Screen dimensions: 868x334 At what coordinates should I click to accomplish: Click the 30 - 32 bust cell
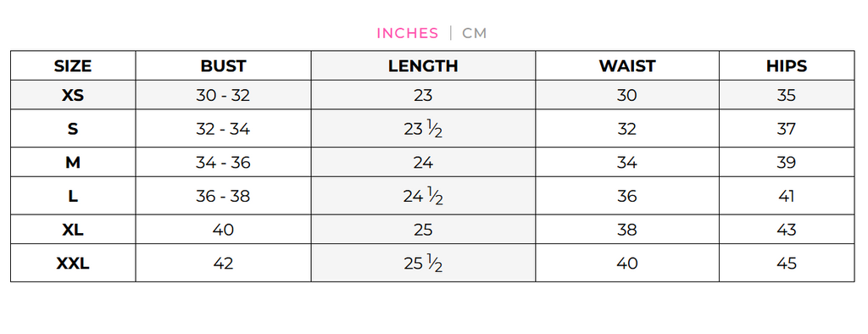(x=223, y=95)
